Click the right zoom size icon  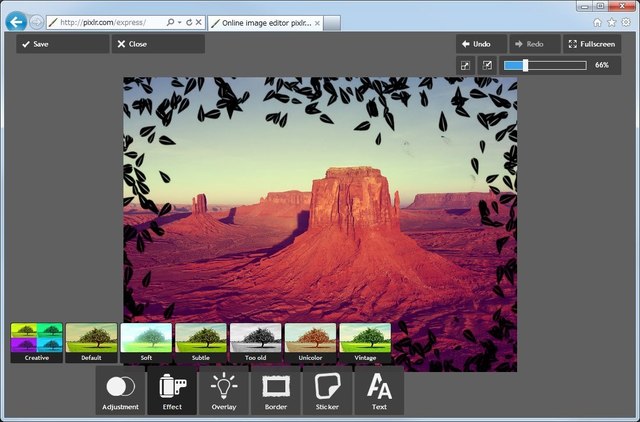pyautogui.click(x=487, y=65)
